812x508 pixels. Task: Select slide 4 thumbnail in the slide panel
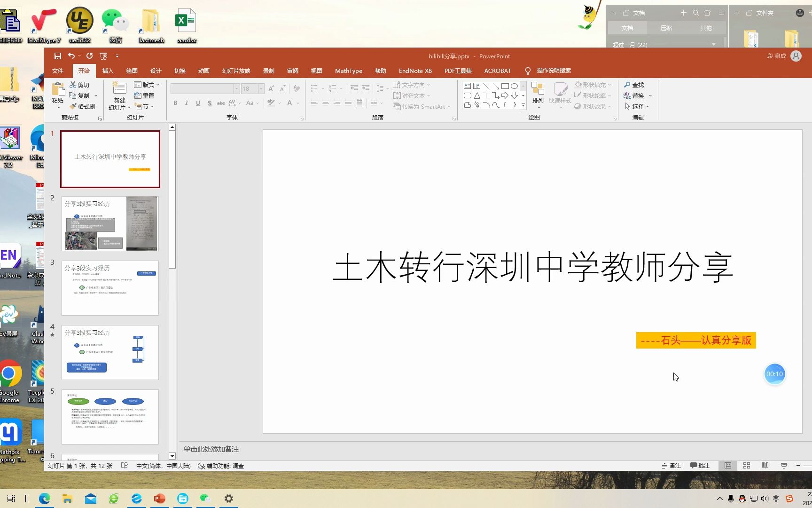[x=110, y=352]
